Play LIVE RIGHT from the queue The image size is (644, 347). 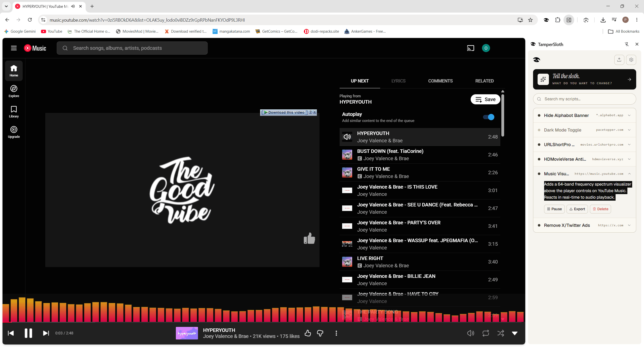(x=420, y=262)
